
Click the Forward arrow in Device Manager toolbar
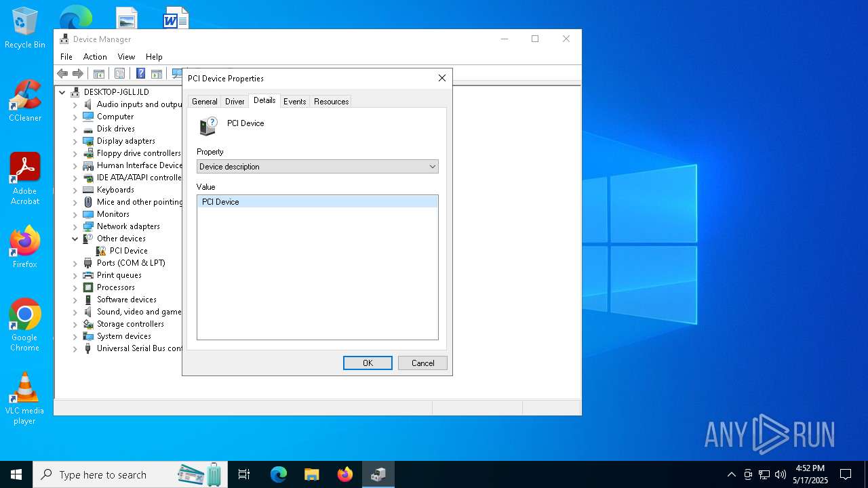(78, 74)
